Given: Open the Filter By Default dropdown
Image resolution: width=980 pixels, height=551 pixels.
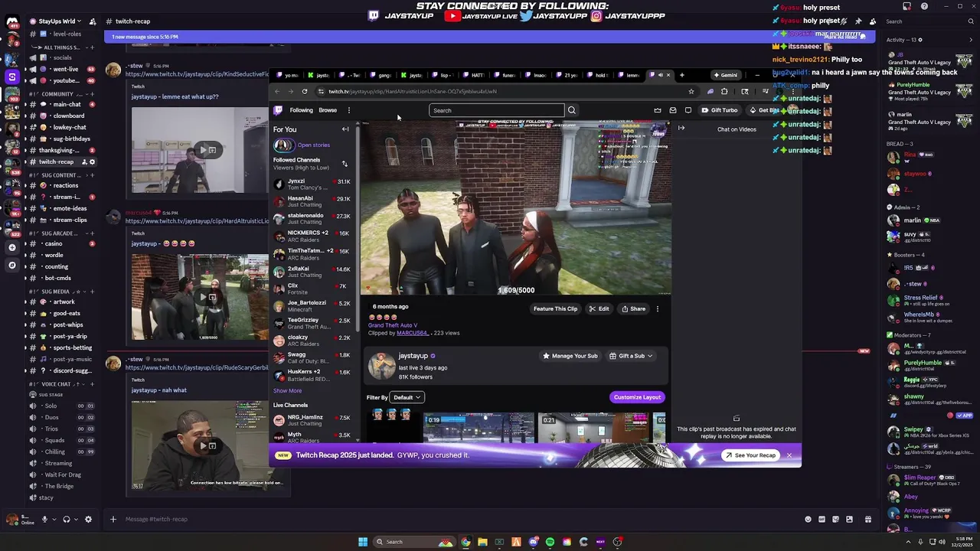Looking at the screenshot, I should [x=407, y=397].
